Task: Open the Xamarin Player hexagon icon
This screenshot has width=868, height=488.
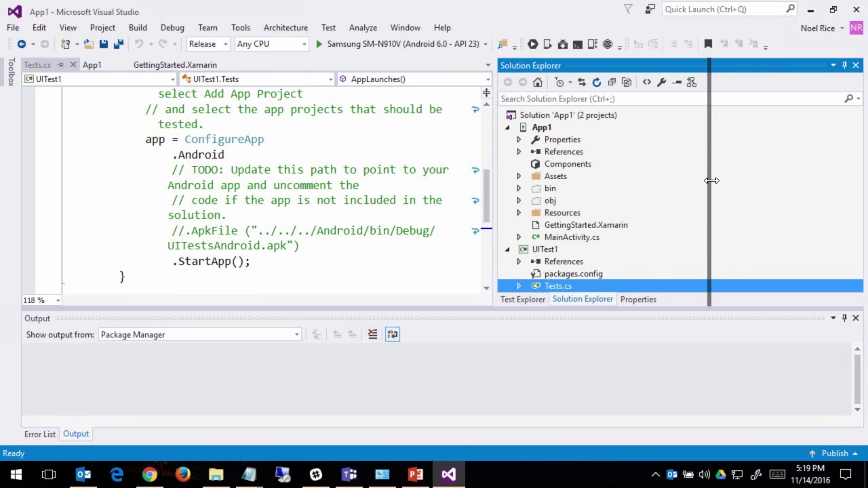Action: point(533,44)
